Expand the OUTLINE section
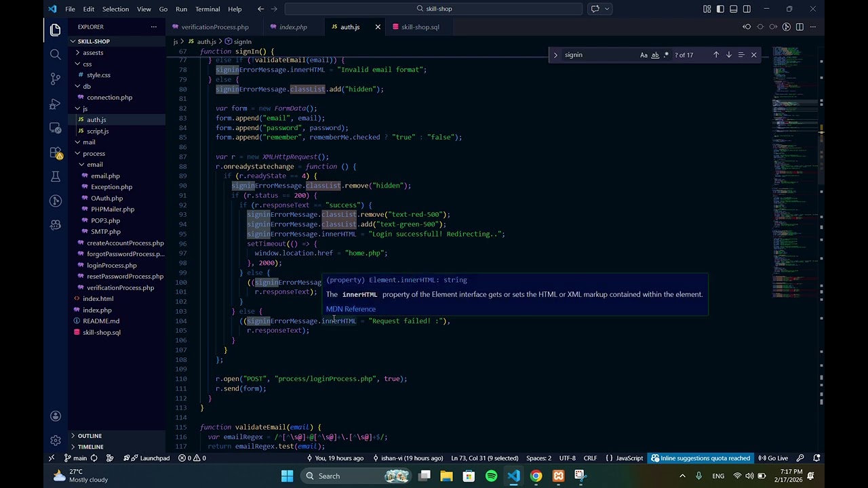This screenshot has height=488, width=868. point(90,436)
